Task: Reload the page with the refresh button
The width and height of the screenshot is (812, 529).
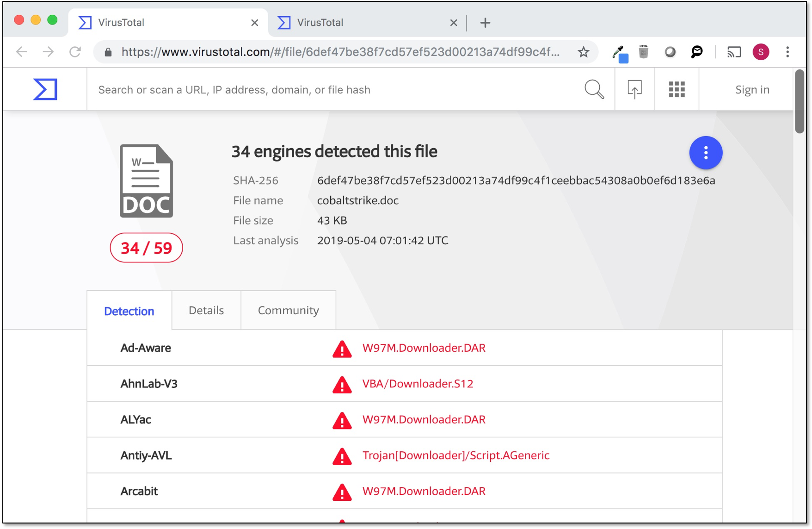Action: pos(75,52)
